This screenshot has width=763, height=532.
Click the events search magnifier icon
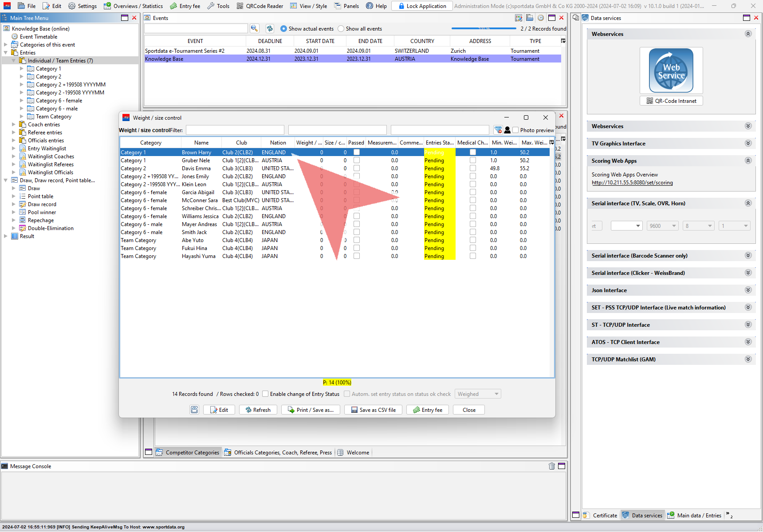click(x=254, y=28)
